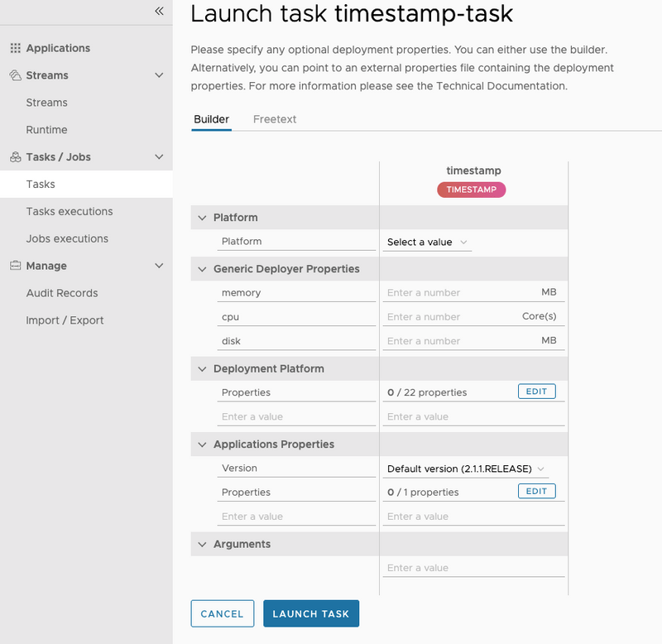Viewport: 662px width, 644px height.
Task: Open the Version dropdown
Action: coord(466,469)
